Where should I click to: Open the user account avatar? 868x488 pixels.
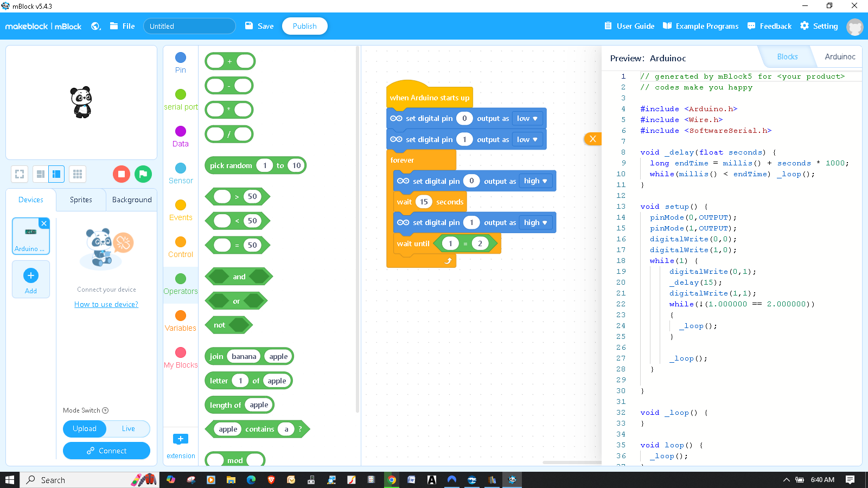pos(854,27)
